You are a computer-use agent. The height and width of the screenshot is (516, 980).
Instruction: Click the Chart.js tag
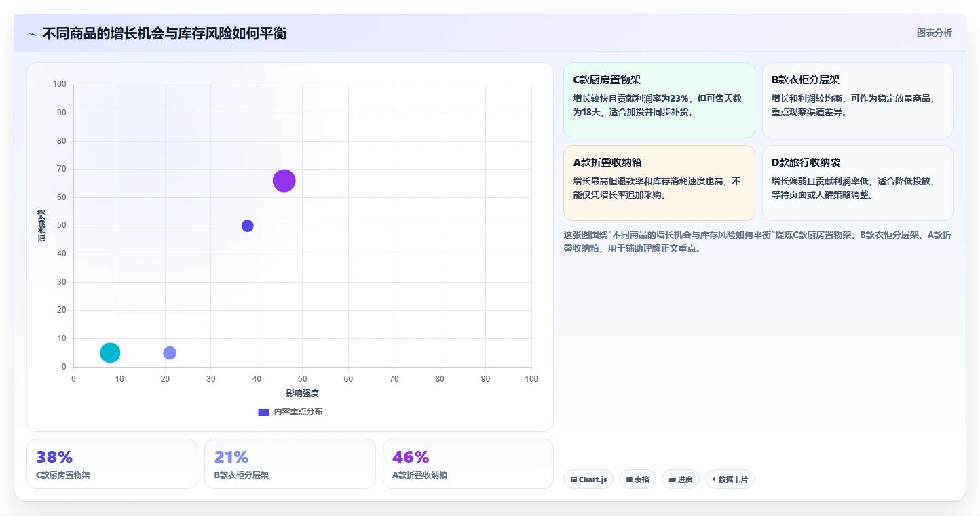tap(588, 479)
